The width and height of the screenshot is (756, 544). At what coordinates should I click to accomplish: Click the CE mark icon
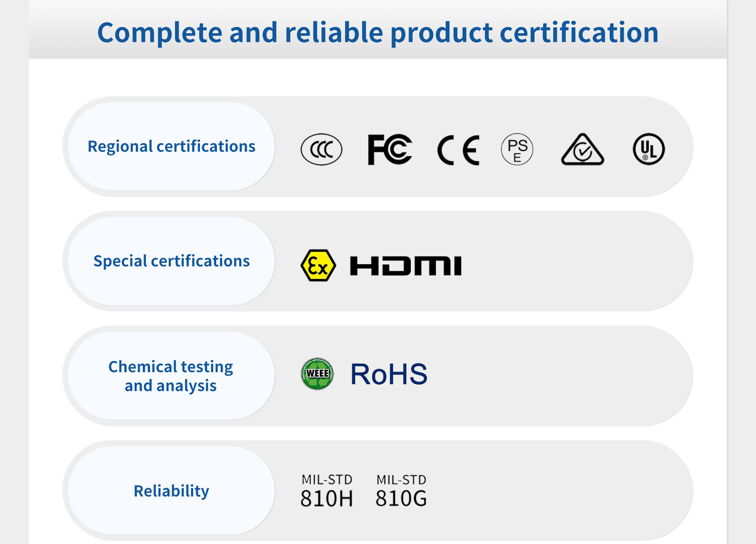459,150
